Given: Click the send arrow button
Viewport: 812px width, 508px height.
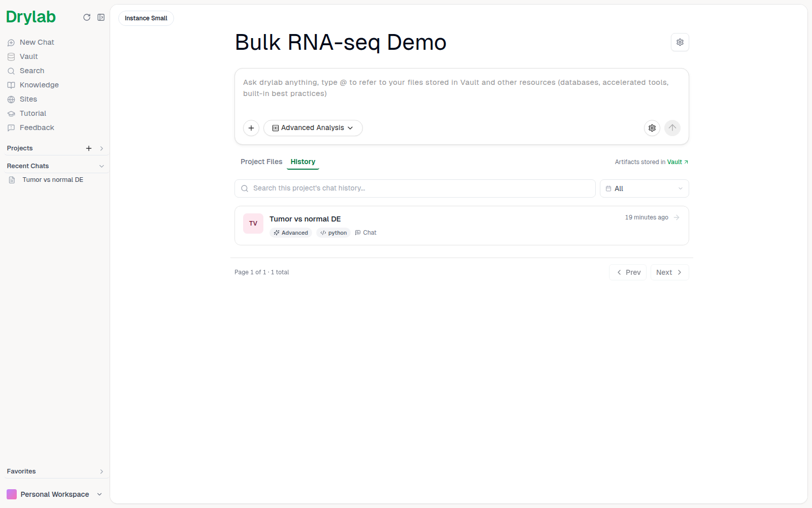Looking at the screenshot, I should 672,128.
